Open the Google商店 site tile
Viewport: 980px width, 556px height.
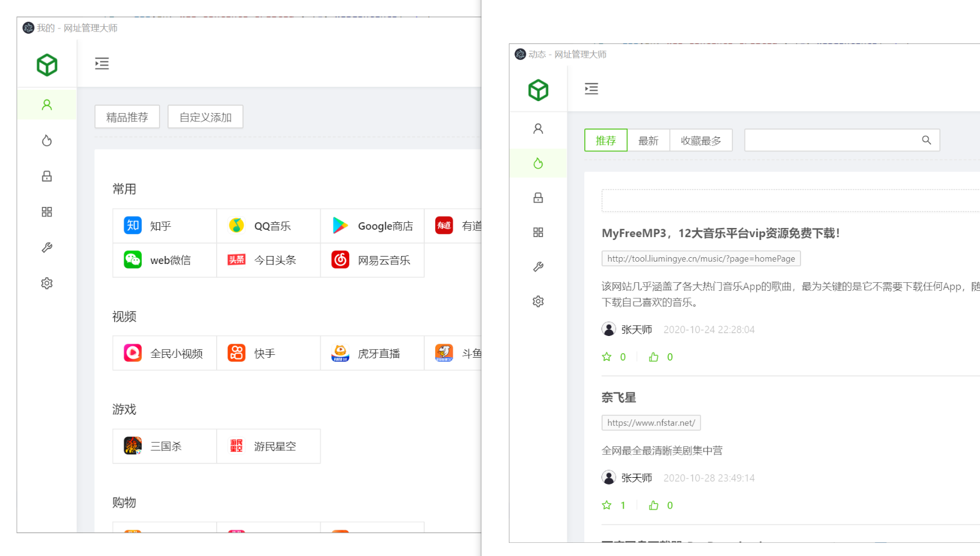(x=372, y=226)
